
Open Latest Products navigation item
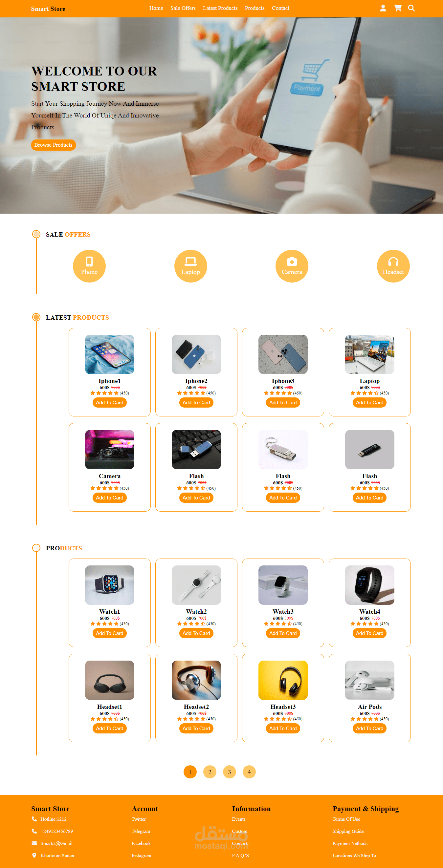point(220,8)
